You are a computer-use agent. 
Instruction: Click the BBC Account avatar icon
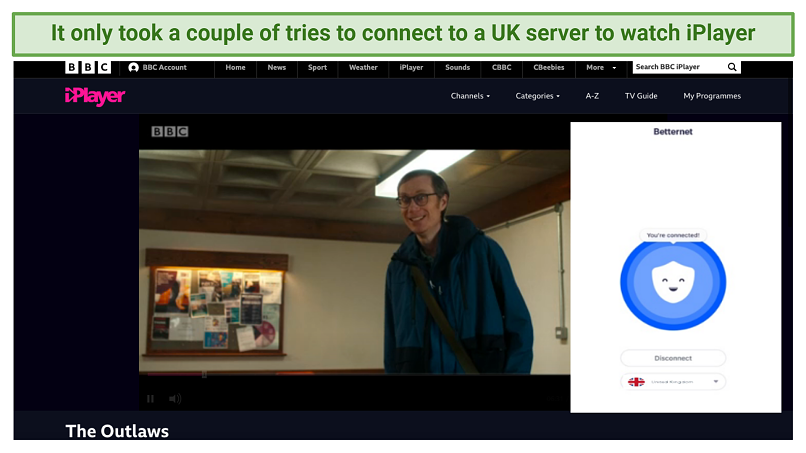tap(133, 67)
